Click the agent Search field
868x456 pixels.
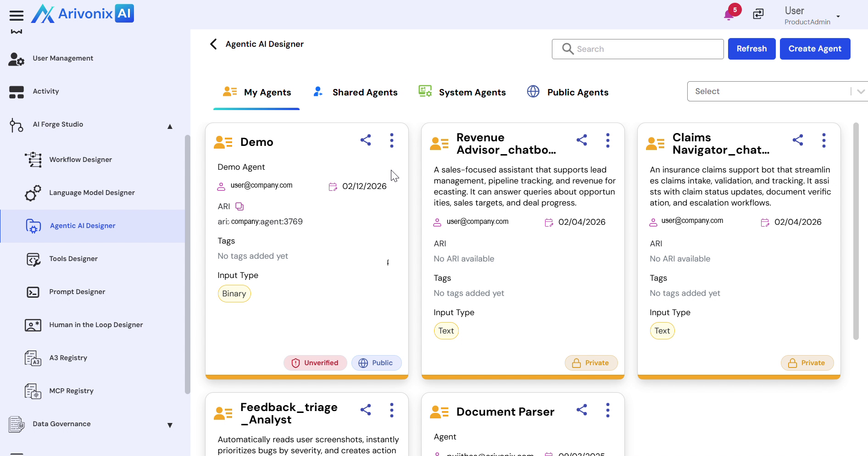638,49
